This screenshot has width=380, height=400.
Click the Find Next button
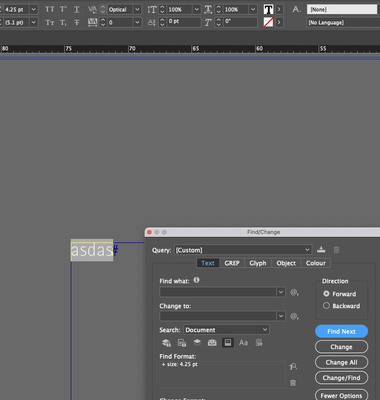click(341, 331)
